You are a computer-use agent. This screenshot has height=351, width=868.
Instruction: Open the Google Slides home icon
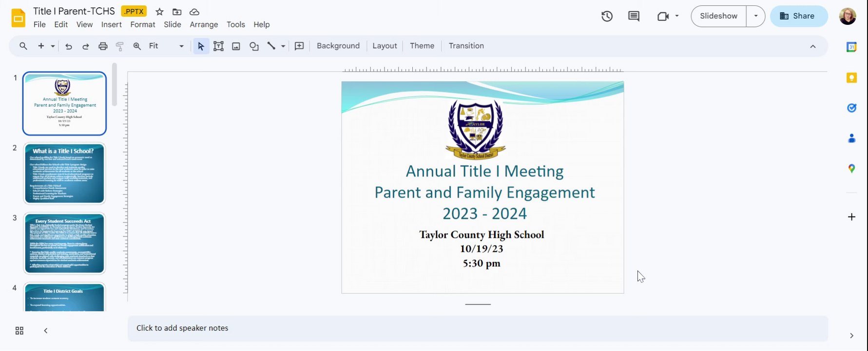point(18,19)
